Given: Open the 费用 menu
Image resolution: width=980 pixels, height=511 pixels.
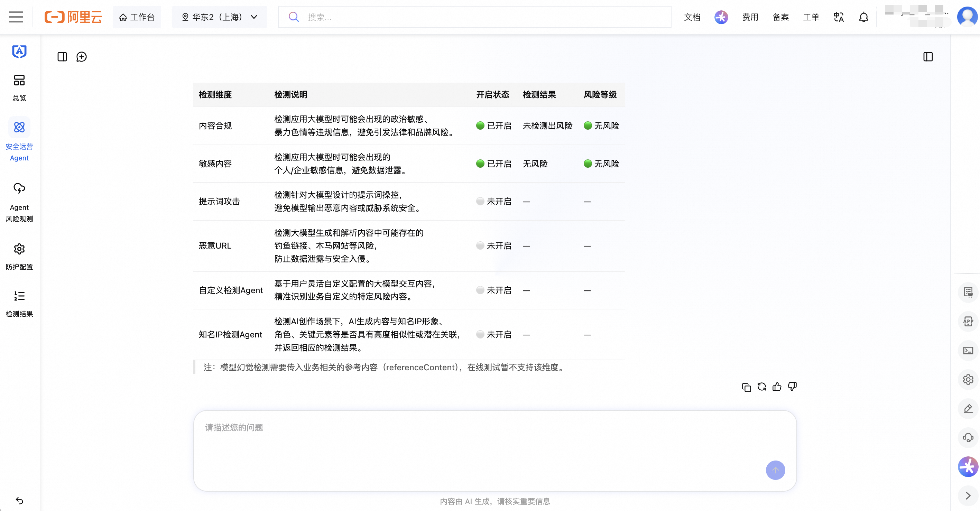Looking at the screenshot, I should 750,17.
